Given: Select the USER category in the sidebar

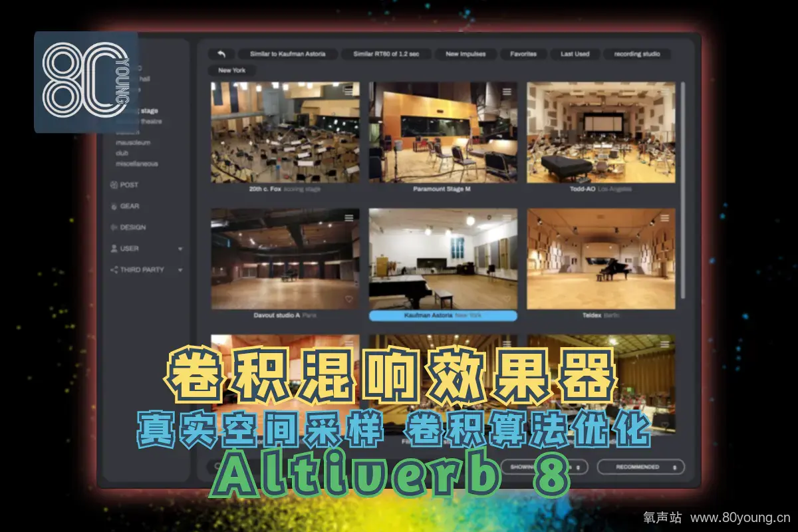Looking at the screenshot, I should pyautogui.click(x=124, y=249).
